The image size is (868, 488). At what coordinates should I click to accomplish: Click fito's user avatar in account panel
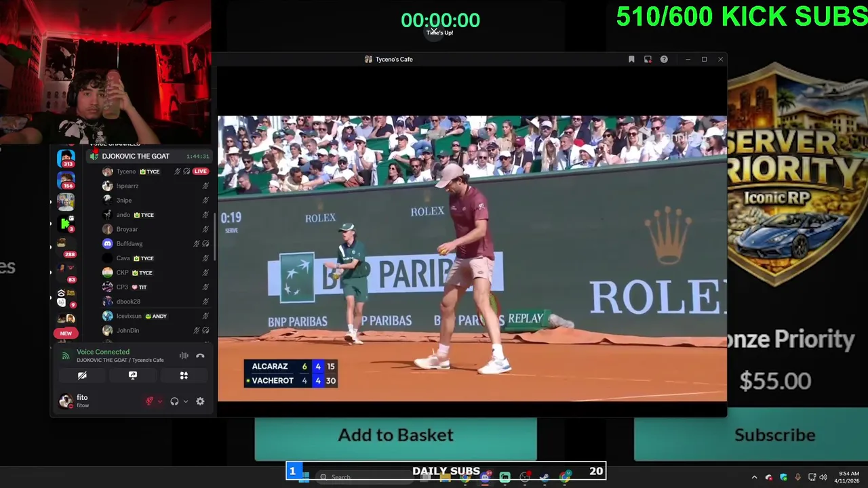[66, 401]
